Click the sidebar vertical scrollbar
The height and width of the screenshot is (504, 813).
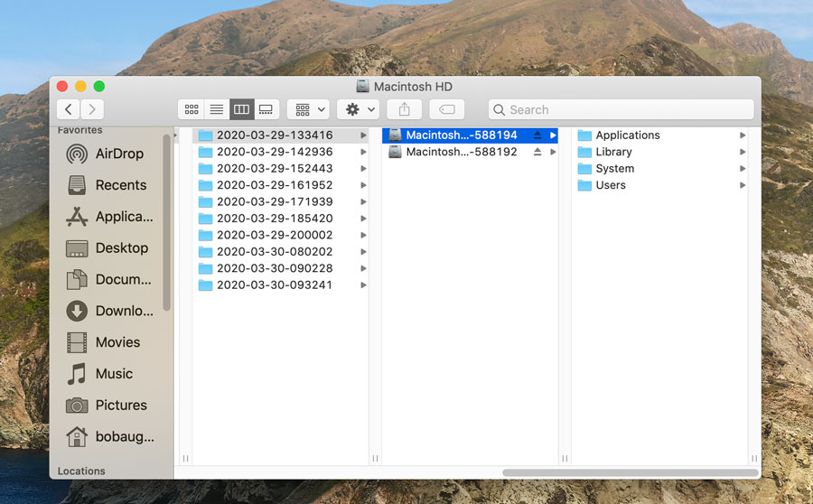pyautogui.click(x=166, y=223)
